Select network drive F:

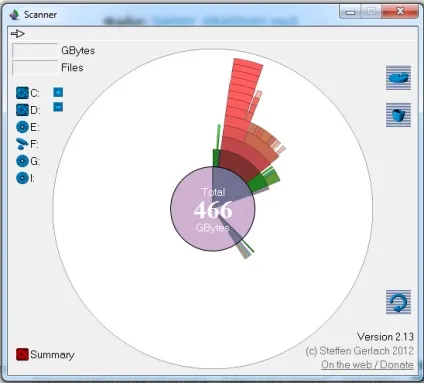click(x=27, y=144)
